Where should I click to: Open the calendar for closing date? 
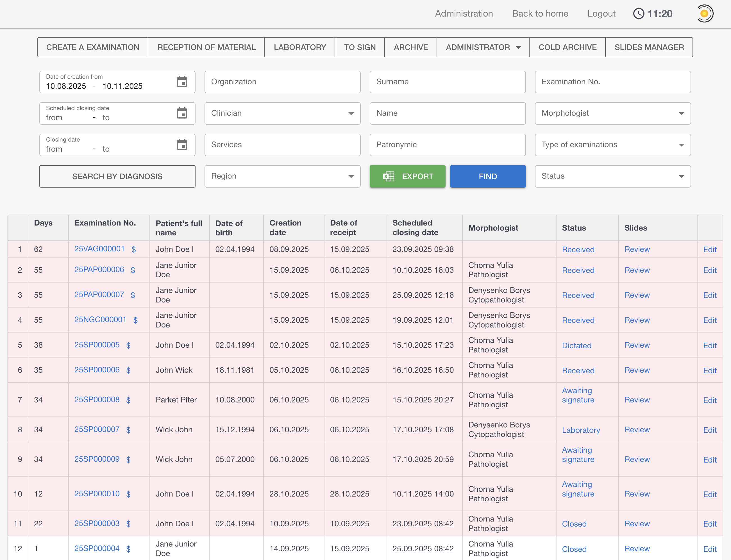coord(182,145)
